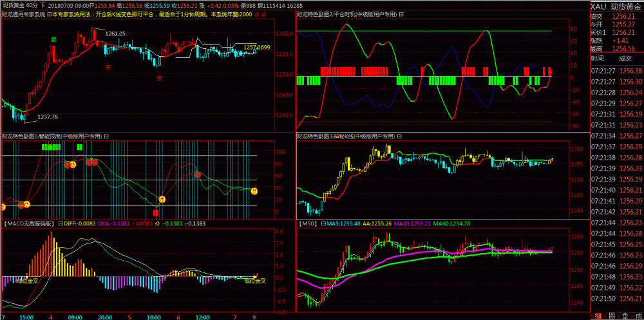Select the 07:21:50 1256.21 trade row

(616, 298)
